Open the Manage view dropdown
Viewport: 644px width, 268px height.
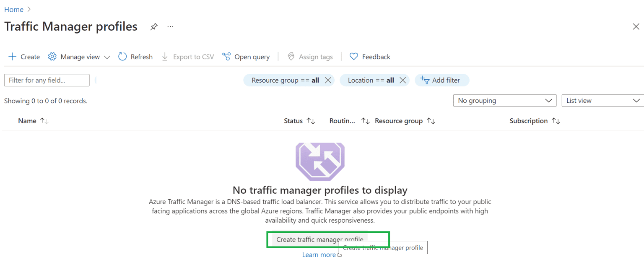click(79, 57)
